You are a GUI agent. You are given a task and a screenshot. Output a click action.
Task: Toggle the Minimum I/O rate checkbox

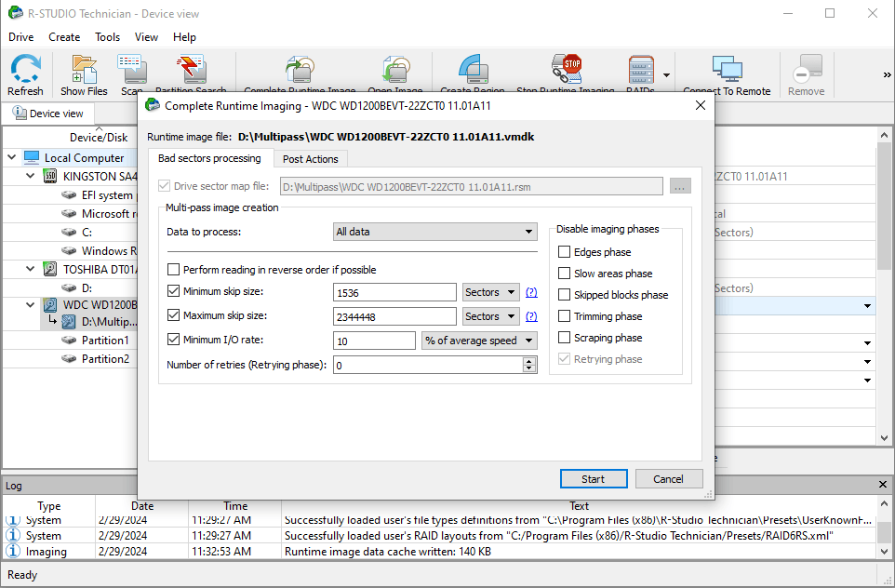click(x=174, y=339)
